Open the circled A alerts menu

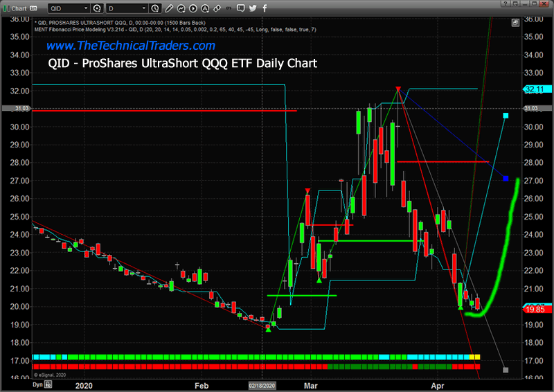coord(205,8)
